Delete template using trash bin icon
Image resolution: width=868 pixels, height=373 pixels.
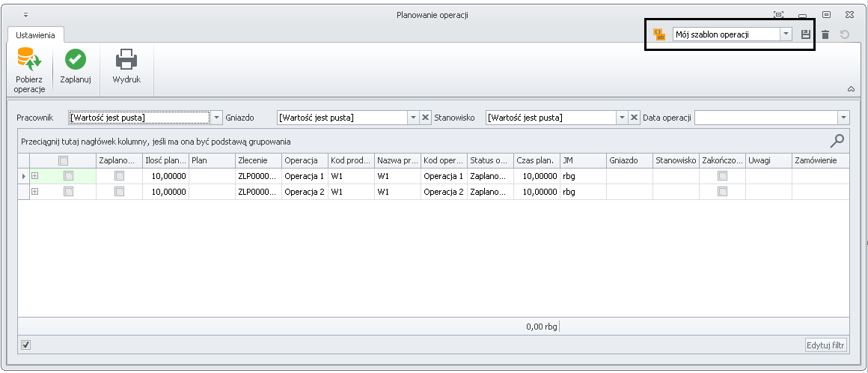pos(825,34)
